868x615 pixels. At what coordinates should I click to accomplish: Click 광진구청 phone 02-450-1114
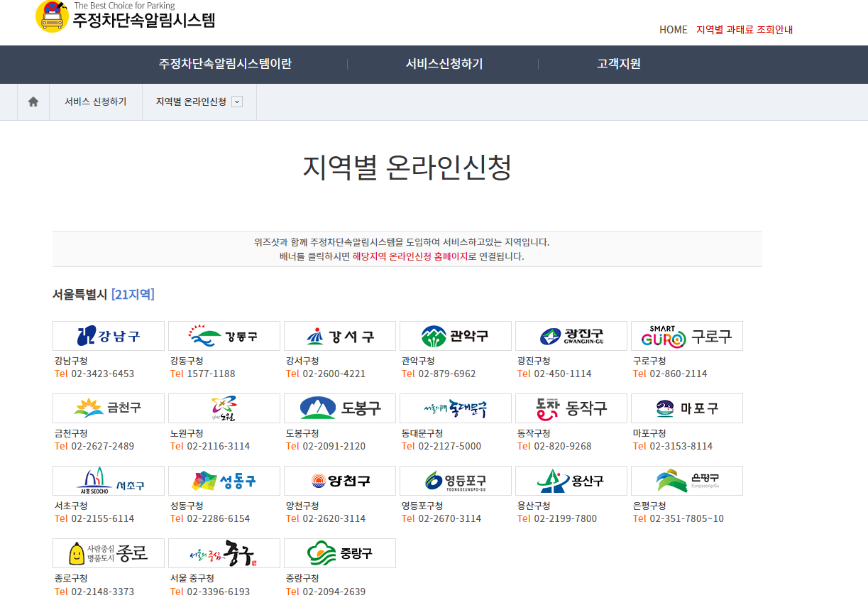click(563, 374)
